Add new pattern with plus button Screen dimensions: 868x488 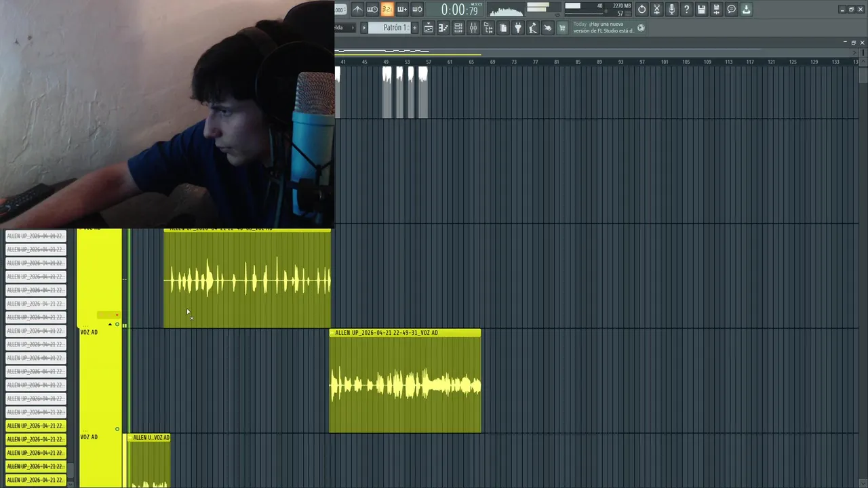pos(414,28)
